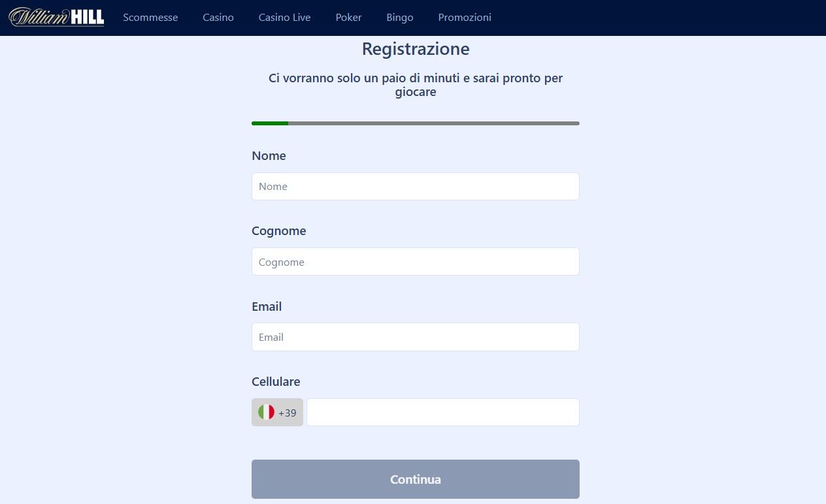Click the William Hill logo
The image size is (826, 504).
(x=56, y=18)
